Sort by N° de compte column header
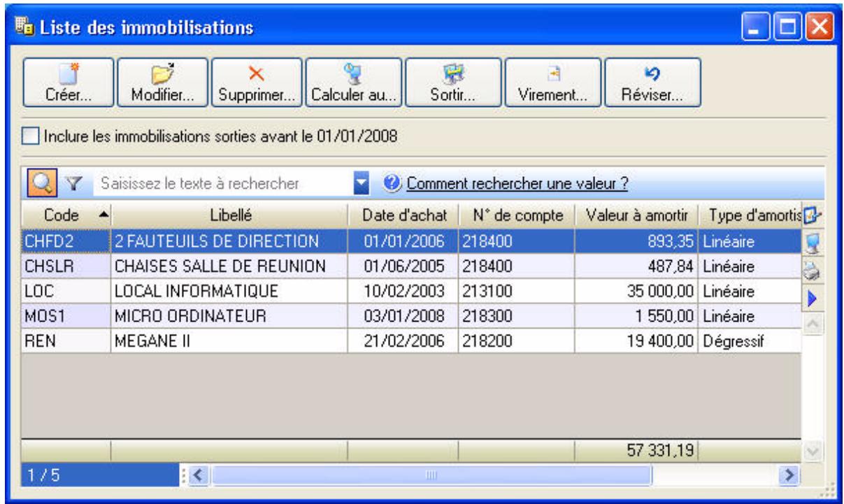This screenshot has height=504, width=844. click(x=516, y=215)
